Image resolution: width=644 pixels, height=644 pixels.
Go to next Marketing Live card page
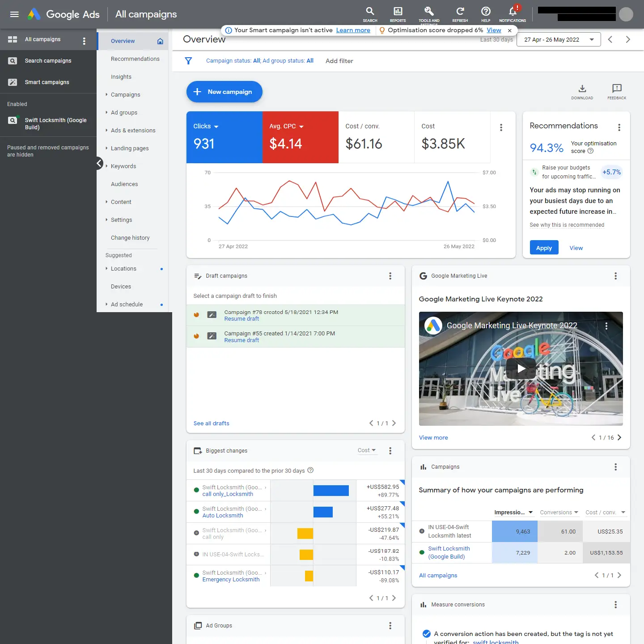619,438
